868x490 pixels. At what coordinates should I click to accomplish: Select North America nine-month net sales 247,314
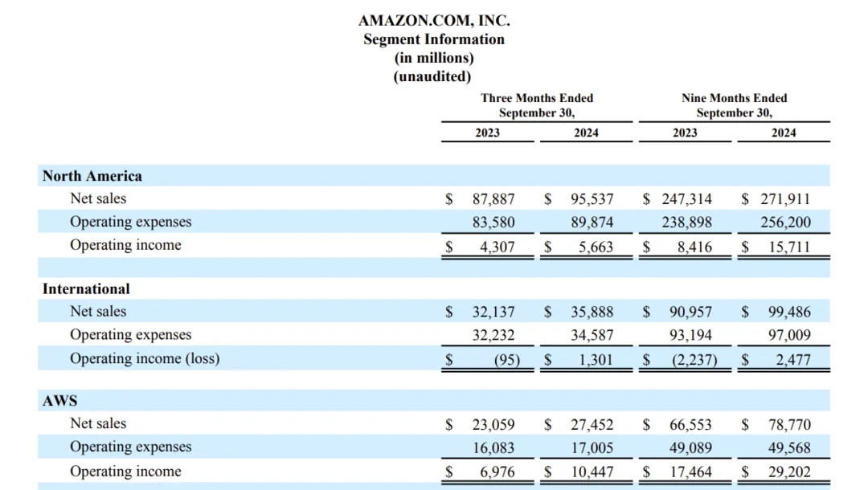pos(686,199)
